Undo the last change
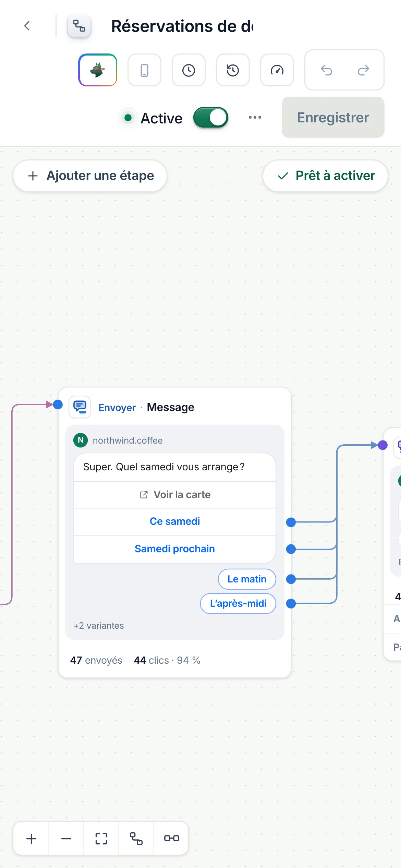Viewport: 401px width, 868px height. [x=326, y=70]
